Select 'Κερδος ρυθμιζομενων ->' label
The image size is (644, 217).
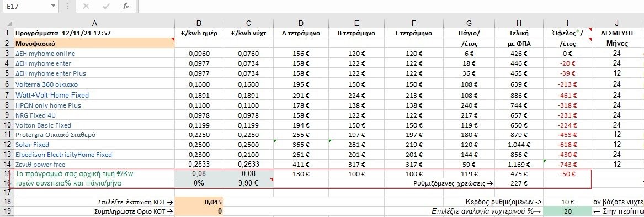click(504, 202)
